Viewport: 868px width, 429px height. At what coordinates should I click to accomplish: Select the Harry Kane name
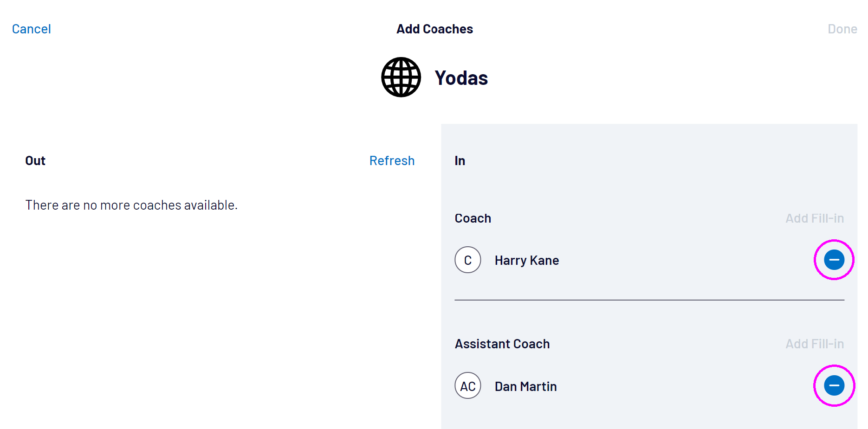526,260
